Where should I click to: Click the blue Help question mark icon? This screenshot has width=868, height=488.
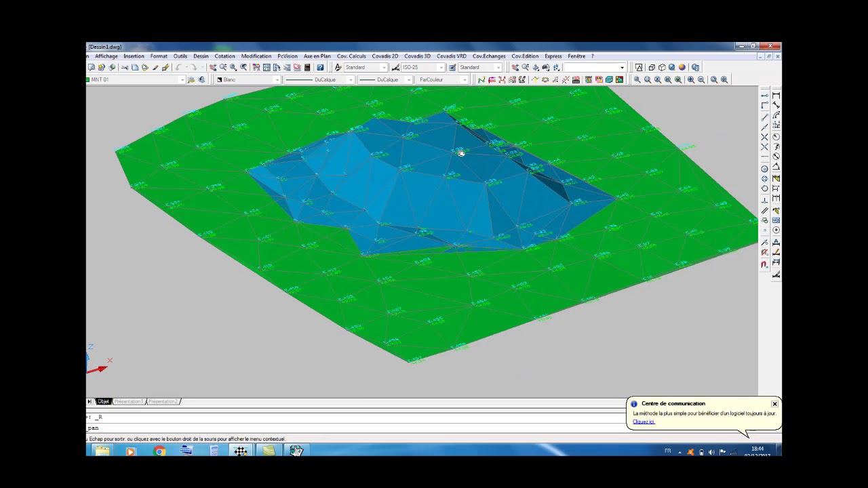point(320,67)
